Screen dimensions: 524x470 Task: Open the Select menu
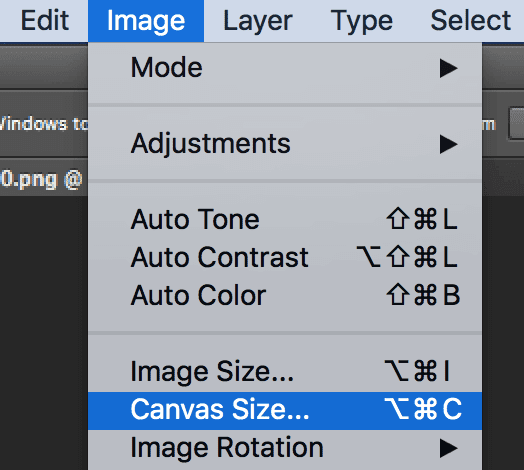coord(471,21)
